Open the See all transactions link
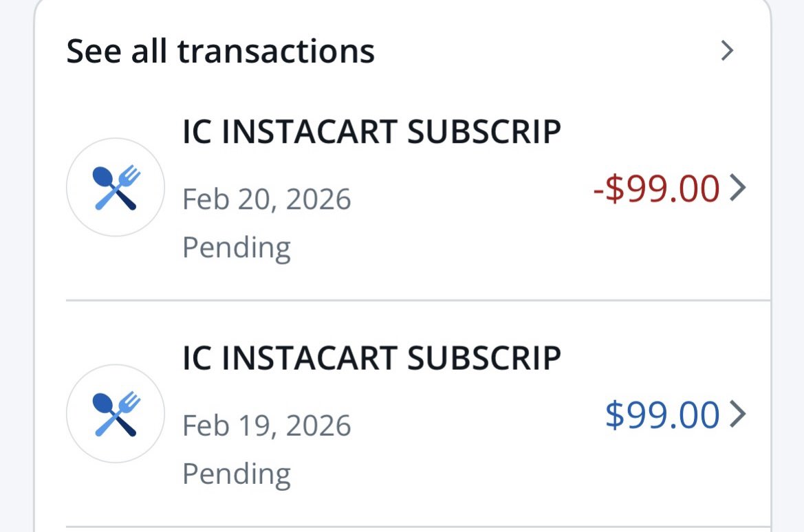 (x=220, y=52)
